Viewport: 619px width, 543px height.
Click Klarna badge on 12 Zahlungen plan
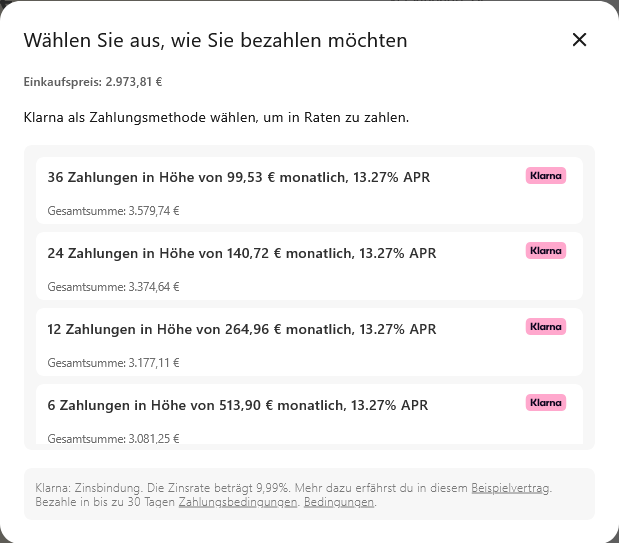point(546,327)
